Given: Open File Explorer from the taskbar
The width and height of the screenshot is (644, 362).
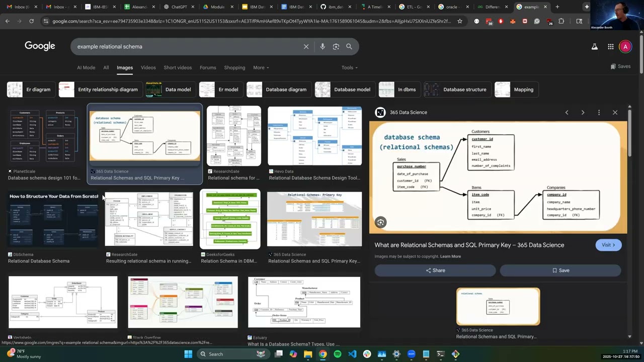Looking at the screenshot, I should tap(308, 354).
